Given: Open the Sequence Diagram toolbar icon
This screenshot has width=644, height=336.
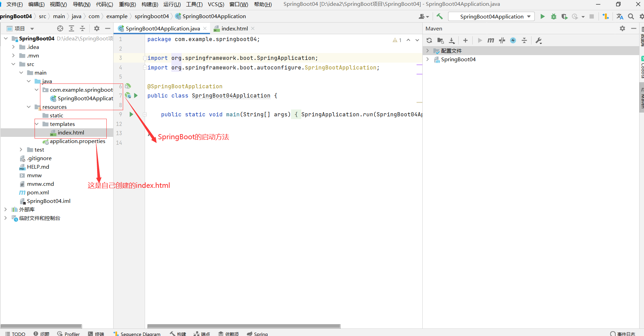Looking at the screenshot, I should [606, 16].
